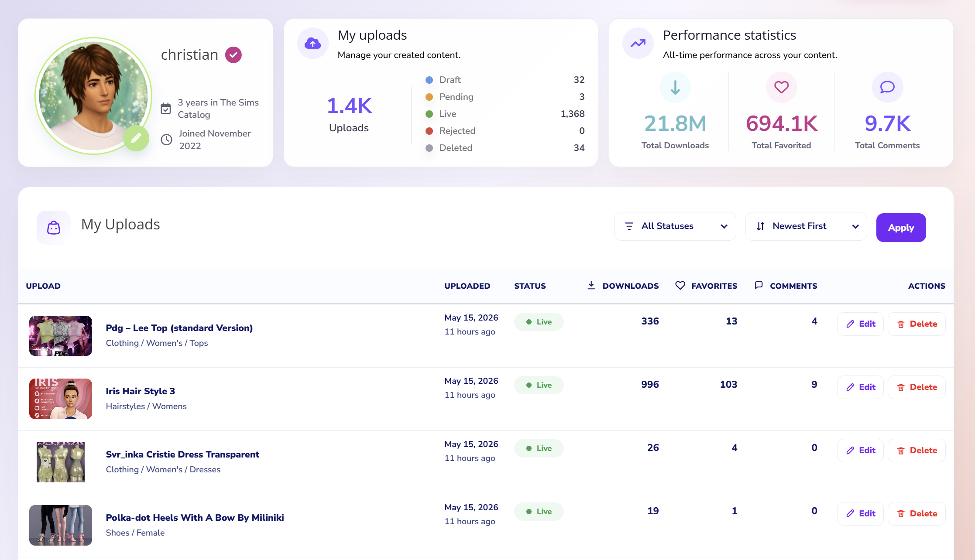Click the trending arrow icon in Performance statistics
975x560 pixels.
coord(638,43)
